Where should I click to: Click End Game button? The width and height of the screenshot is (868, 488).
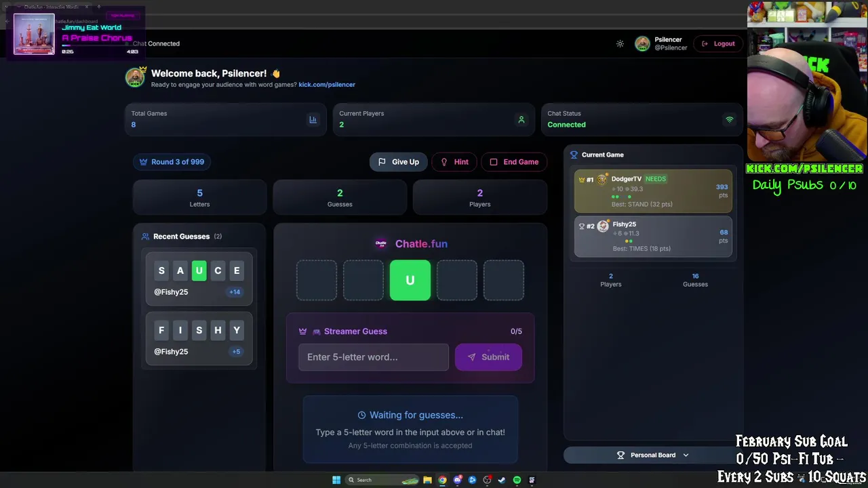point(514,162)
